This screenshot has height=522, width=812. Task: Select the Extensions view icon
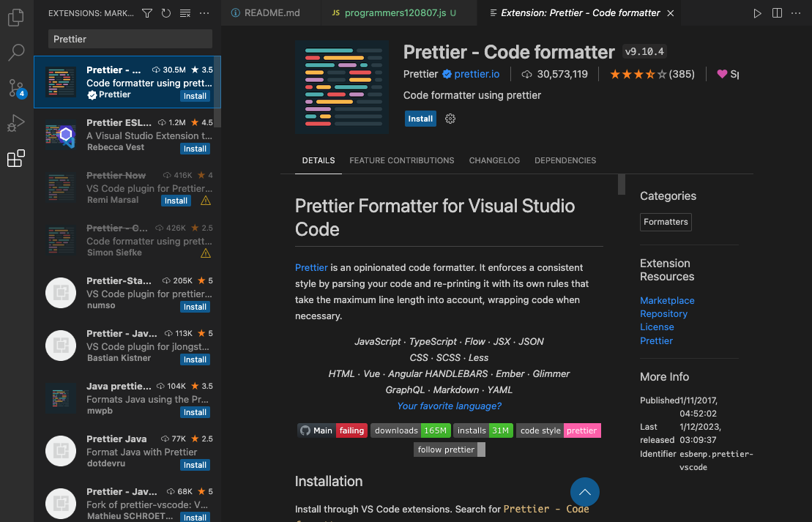(16, 158)
